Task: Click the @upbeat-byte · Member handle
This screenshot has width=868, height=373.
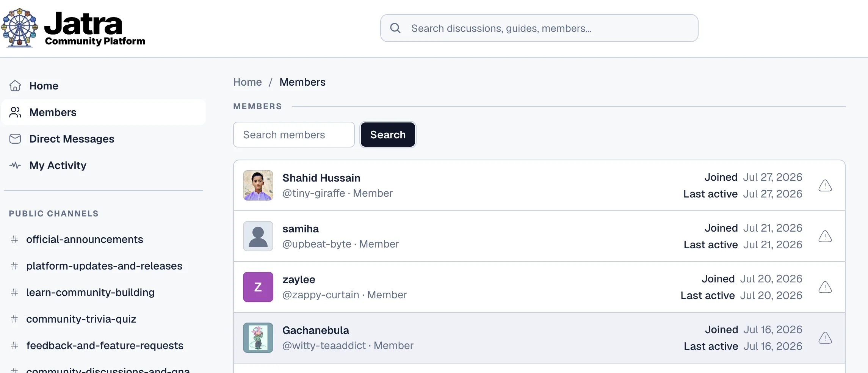Action: tap(340, 244)
